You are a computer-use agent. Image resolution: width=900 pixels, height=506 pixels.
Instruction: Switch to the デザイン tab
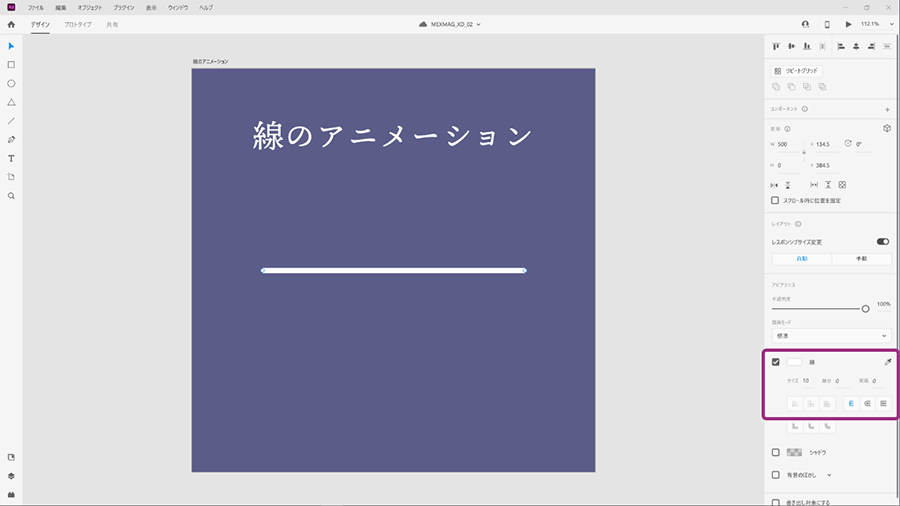(40, 25)
